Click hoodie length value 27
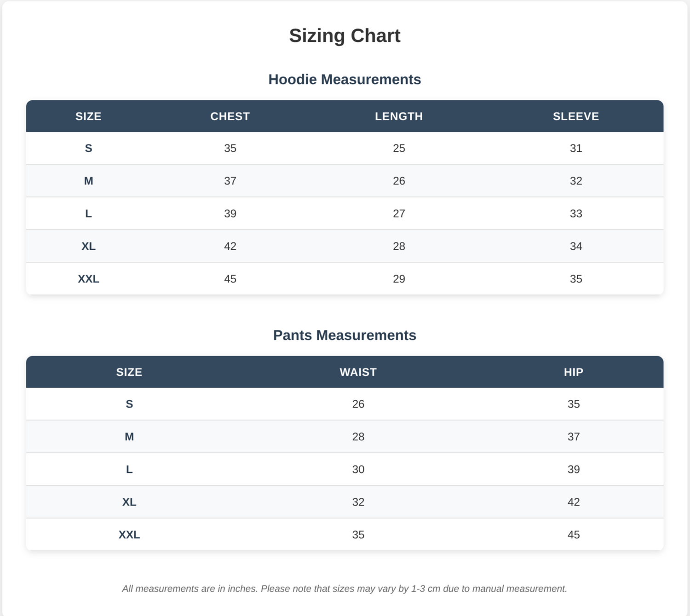This screenshot has height=616, width=690. click(x=399, y=213)
